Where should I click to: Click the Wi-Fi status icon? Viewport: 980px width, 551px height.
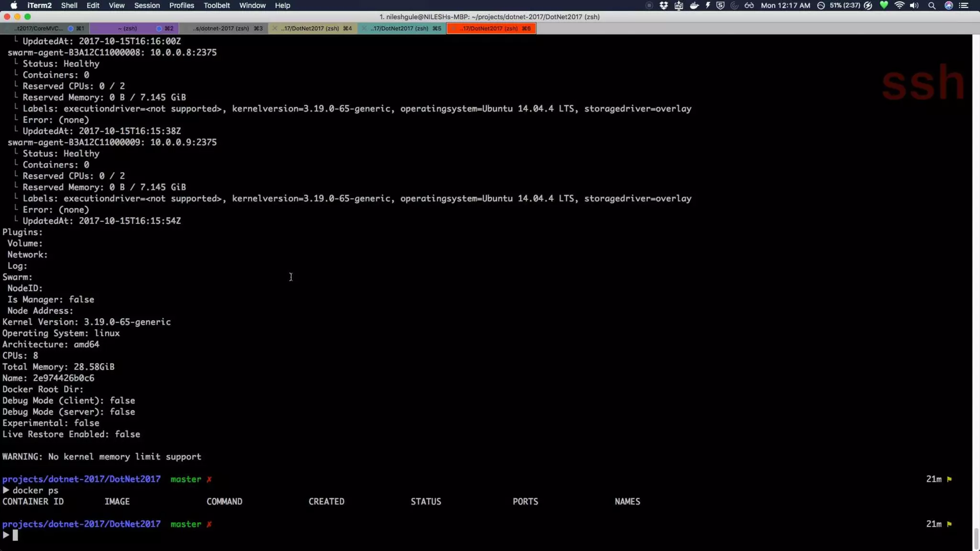tap(899, 5)
